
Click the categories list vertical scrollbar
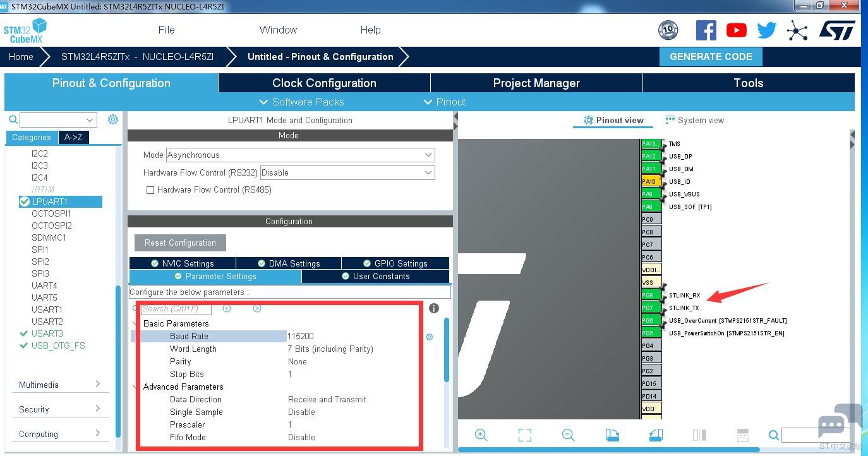118,362
